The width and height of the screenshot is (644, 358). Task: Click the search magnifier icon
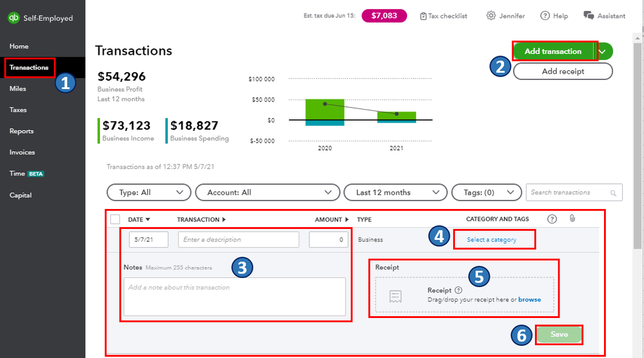tap(613, 193)
